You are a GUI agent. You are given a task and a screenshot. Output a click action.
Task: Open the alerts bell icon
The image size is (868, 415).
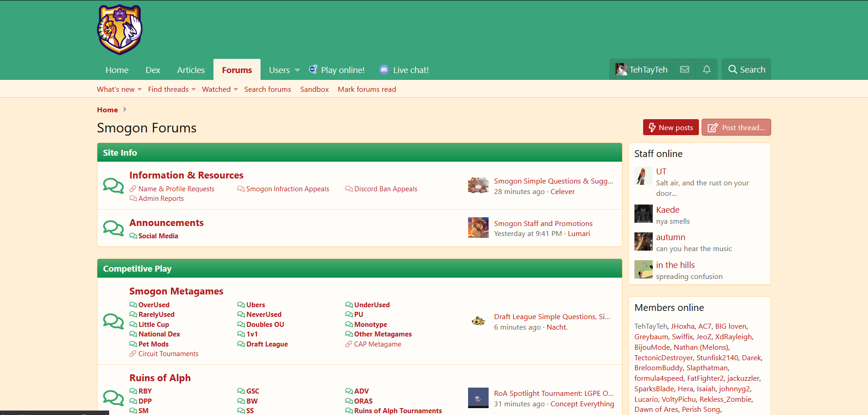click(707, 69)
